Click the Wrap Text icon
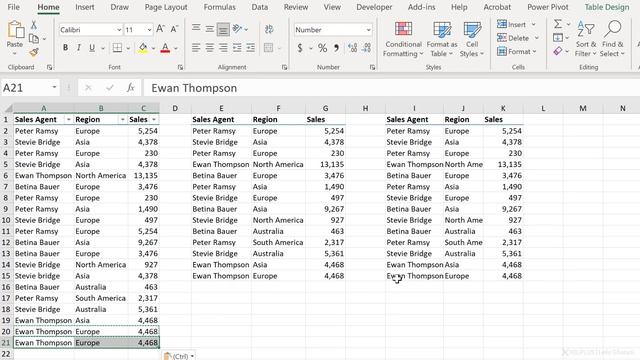Viewport: 640px width, 360px height. (269, 29)
